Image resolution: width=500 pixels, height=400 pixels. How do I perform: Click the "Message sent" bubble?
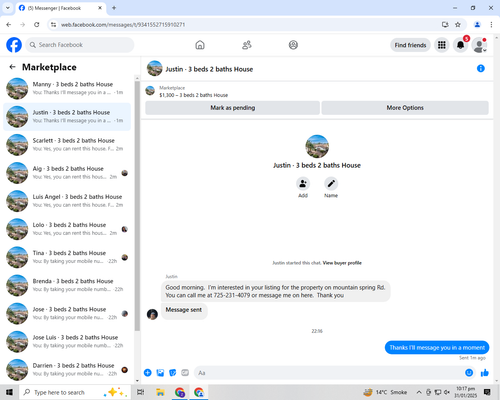click(184, 310)
